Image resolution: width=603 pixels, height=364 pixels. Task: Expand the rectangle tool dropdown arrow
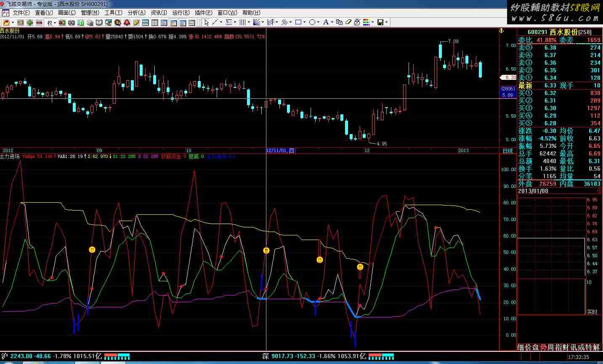[x=305, y=22]
